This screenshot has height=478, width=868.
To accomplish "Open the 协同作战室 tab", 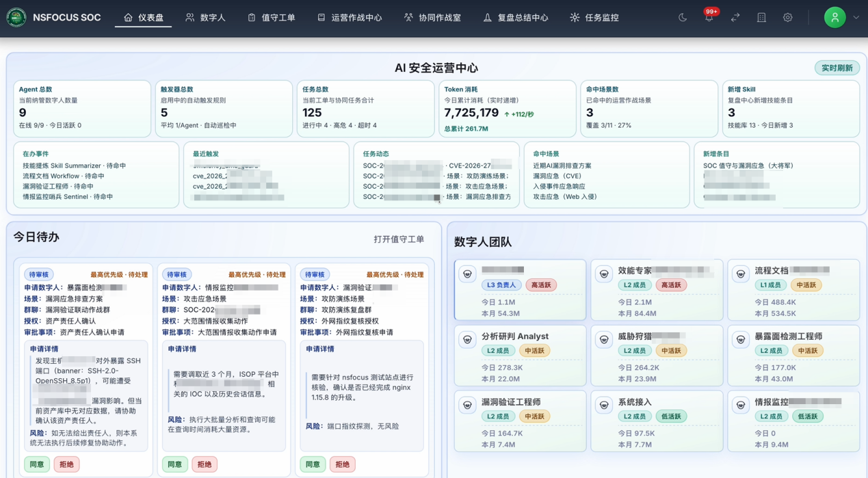I will pyautogui.click(x=432, y=18).
